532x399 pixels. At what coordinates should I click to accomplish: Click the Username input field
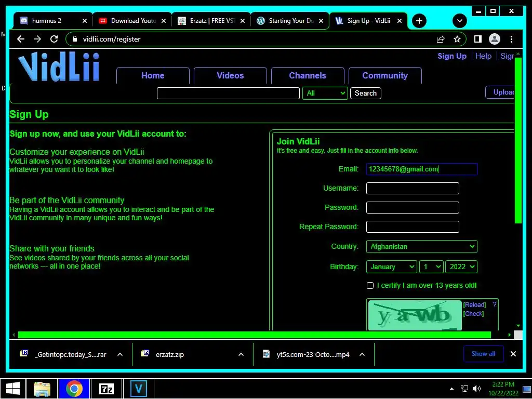click(413, 188)
